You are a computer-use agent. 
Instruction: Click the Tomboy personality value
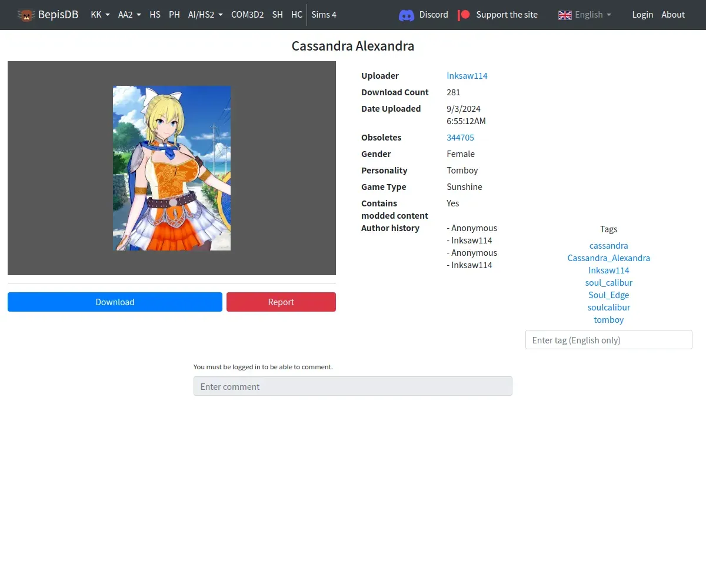(462, 171)
